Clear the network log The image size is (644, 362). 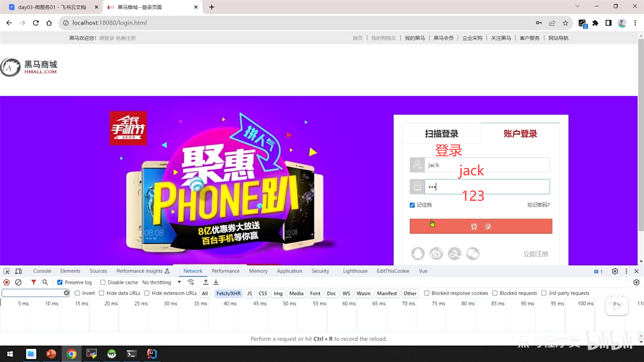(18, 282)
